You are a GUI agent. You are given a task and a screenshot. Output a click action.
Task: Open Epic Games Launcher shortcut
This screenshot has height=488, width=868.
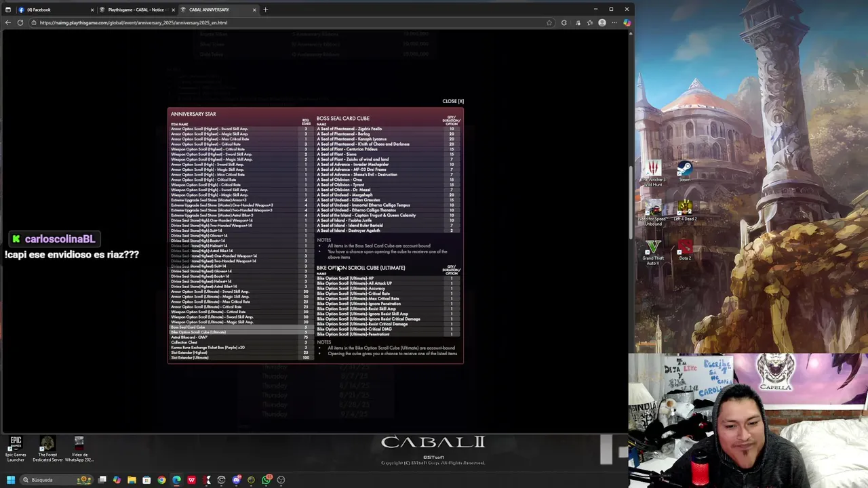coord(16,449)
